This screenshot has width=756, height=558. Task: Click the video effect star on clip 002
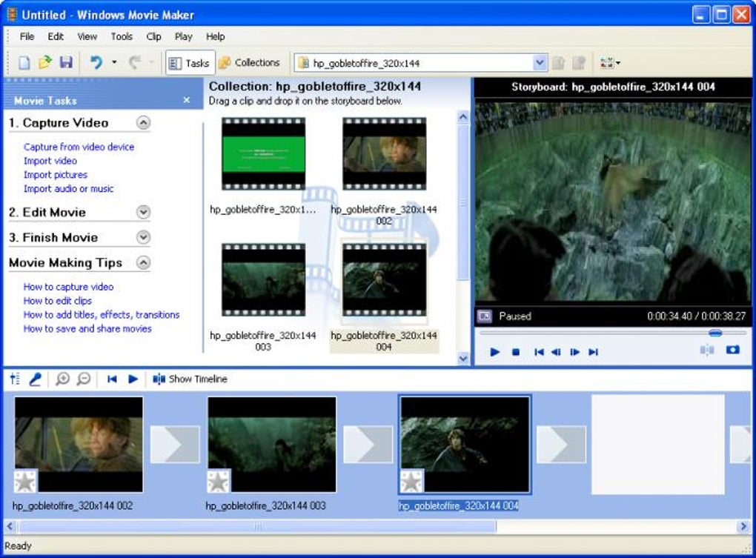pyautogui.click(x=25, y=482)
